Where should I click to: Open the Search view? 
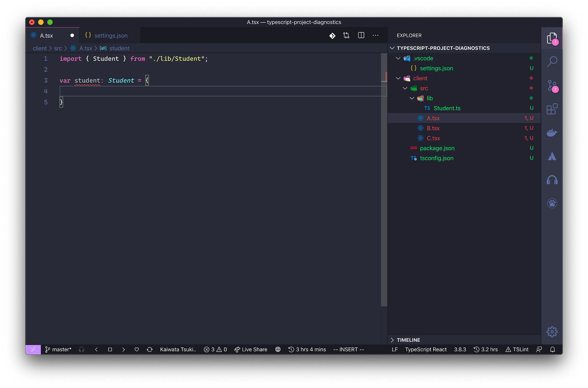(552, 61)
